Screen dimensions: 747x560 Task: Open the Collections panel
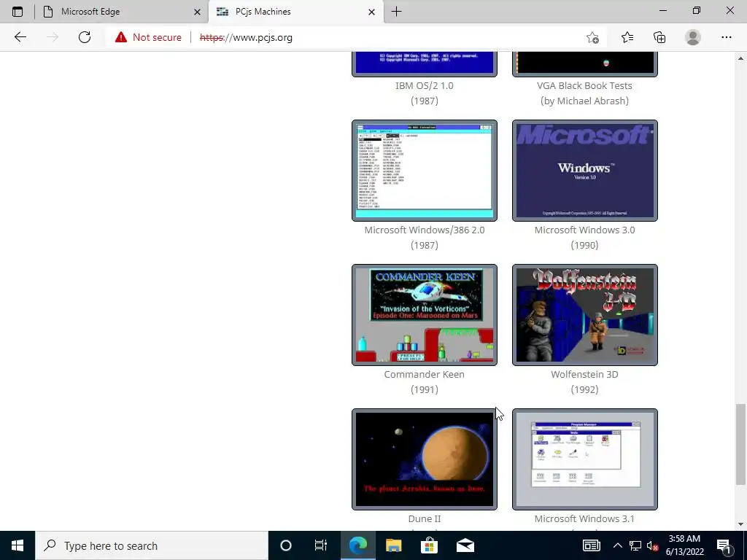[659, 37]
